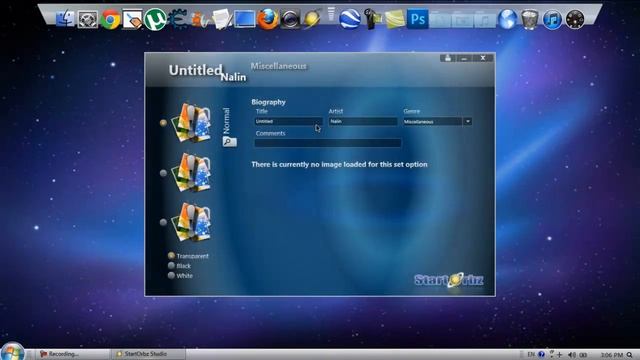Open the blue globe dock icon
Image resolution: width=640 pixels, height=360 pixels.
click(x=507, y=19)
